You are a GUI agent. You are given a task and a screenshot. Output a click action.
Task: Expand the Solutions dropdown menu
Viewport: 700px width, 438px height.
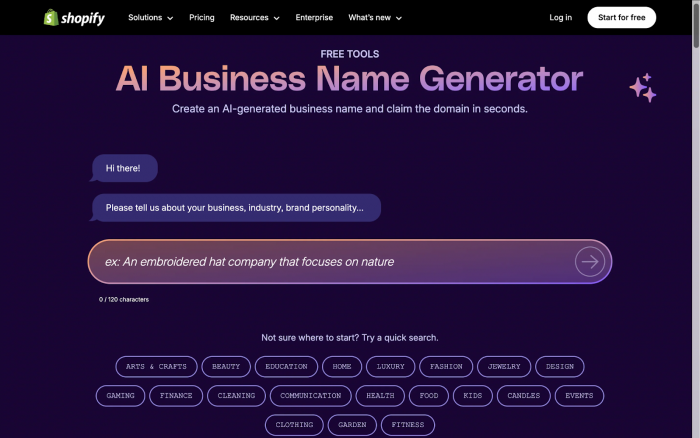[150, 17]
